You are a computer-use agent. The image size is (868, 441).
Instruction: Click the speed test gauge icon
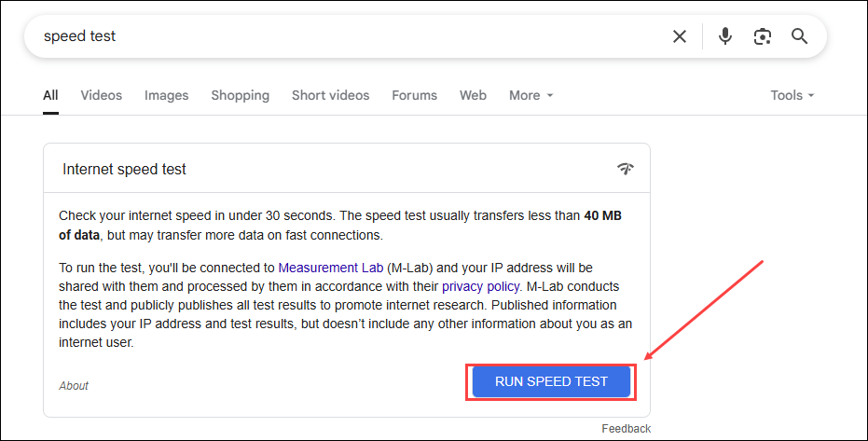click(x=625, y=169)
